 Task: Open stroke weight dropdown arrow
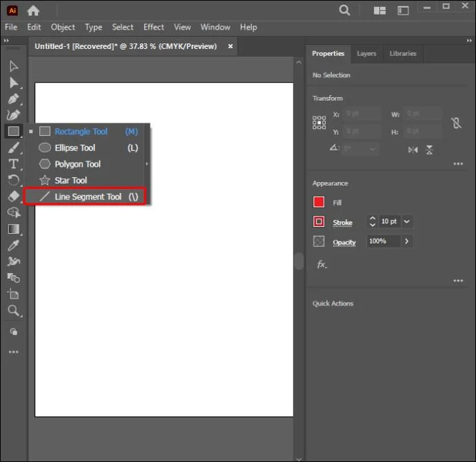click(x=407, y=221)
